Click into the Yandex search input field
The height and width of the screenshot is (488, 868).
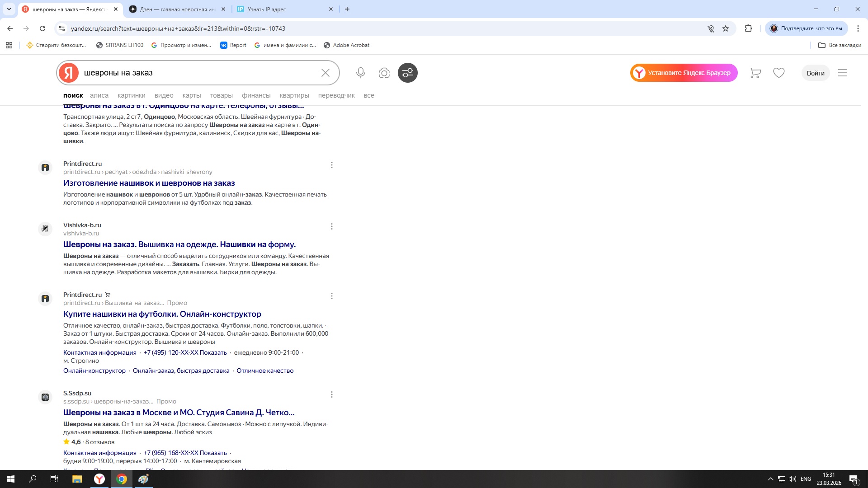199,73
